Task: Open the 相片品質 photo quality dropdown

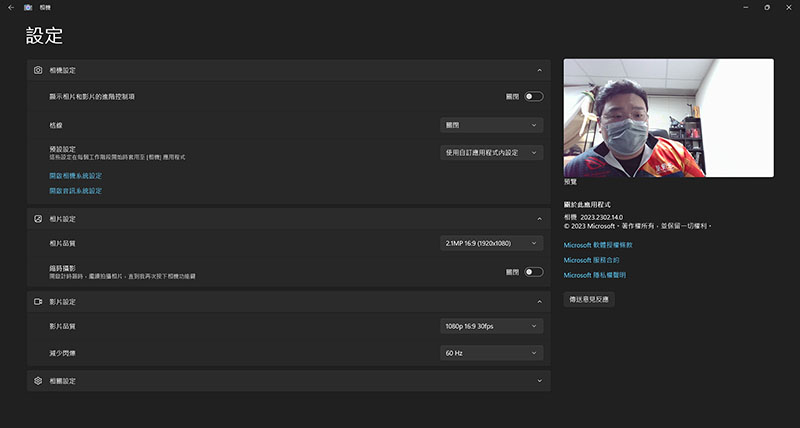Action: [x=491, y=243]
